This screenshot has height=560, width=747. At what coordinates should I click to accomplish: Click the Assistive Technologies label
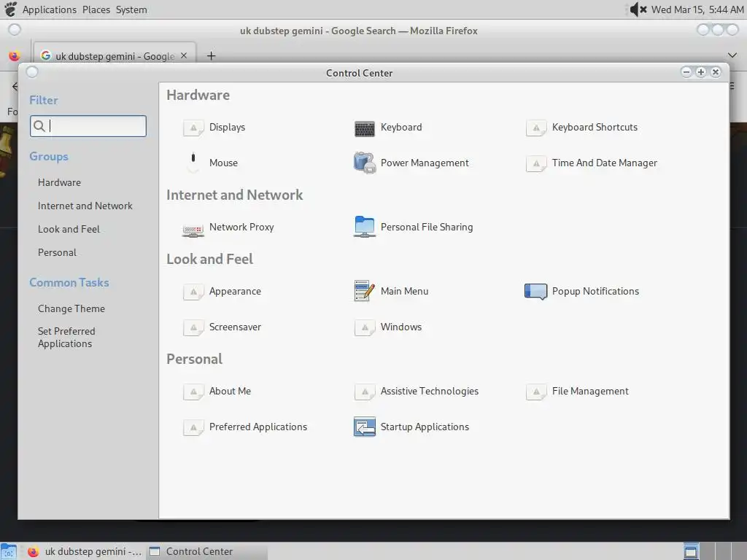pos(429,391)
